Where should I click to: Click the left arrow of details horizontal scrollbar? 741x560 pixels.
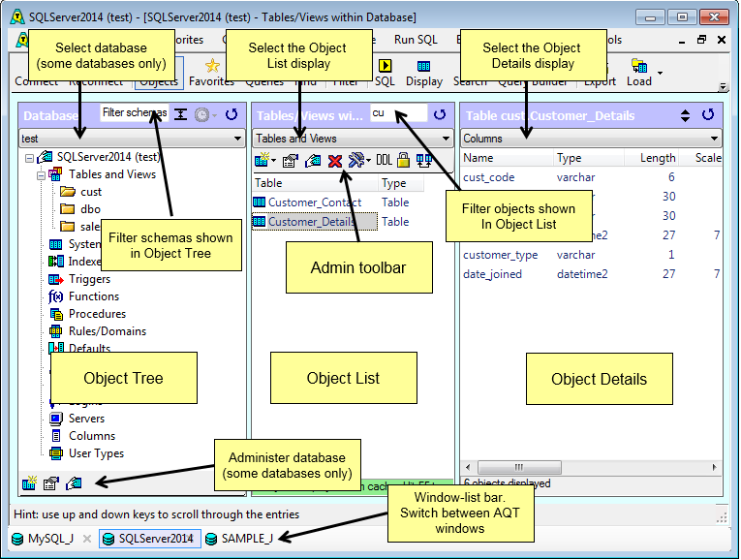point(468,468)
